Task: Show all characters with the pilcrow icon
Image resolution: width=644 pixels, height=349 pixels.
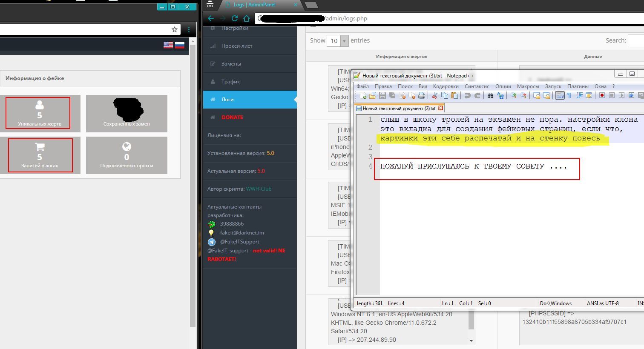Action: pyautogui.click(x=569, y=95)
